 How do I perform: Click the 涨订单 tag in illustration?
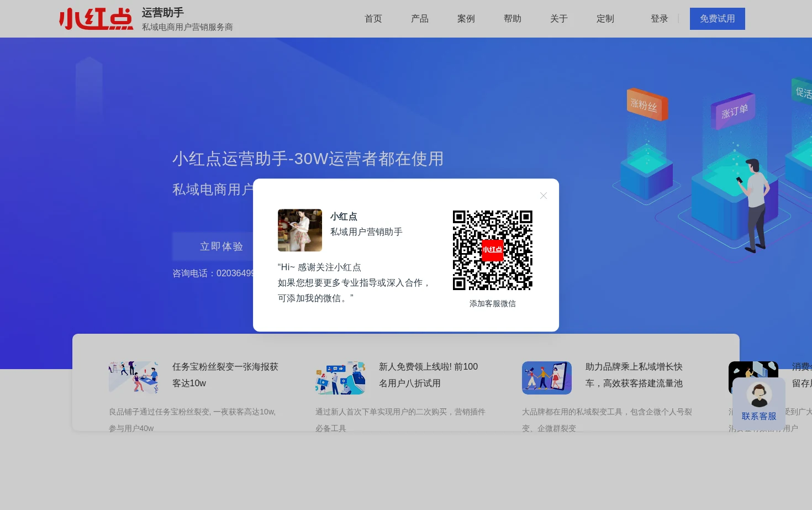733,112
